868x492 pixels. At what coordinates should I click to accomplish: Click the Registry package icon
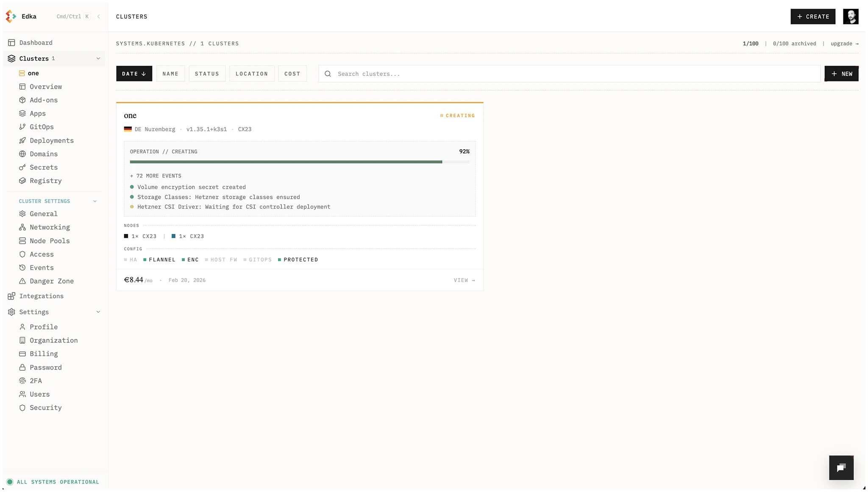click(x=22, y=181)
